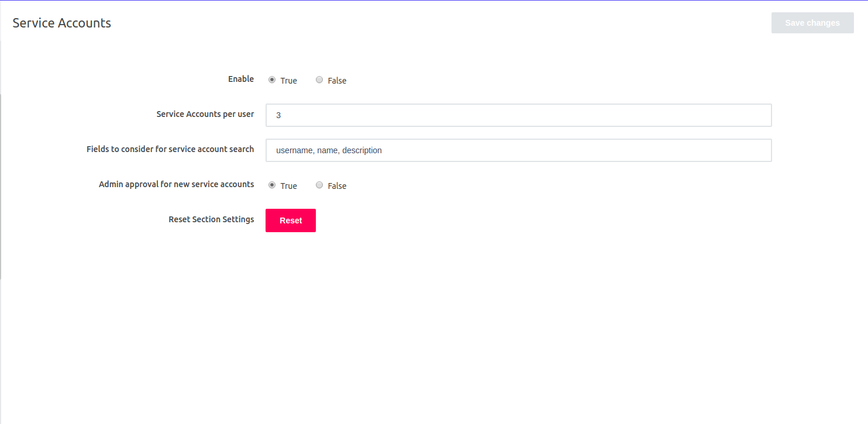
Task: Select True for admin approval of new service accounts
Action: (271, 185)
